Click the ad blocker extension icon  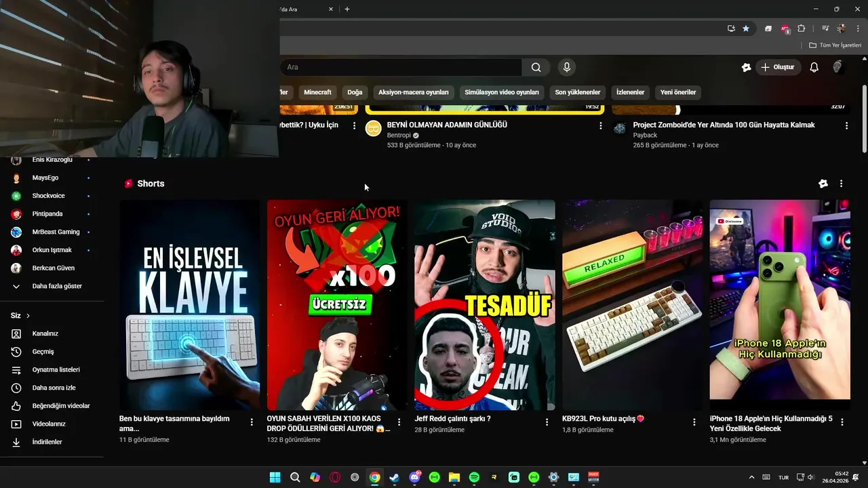tap(785, 28)
